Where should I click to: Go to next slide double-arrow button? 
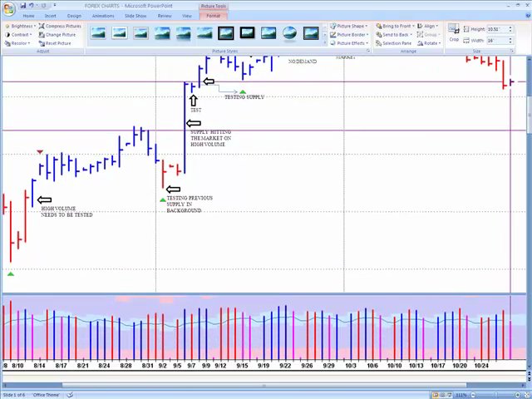click(x=529, y=380)
